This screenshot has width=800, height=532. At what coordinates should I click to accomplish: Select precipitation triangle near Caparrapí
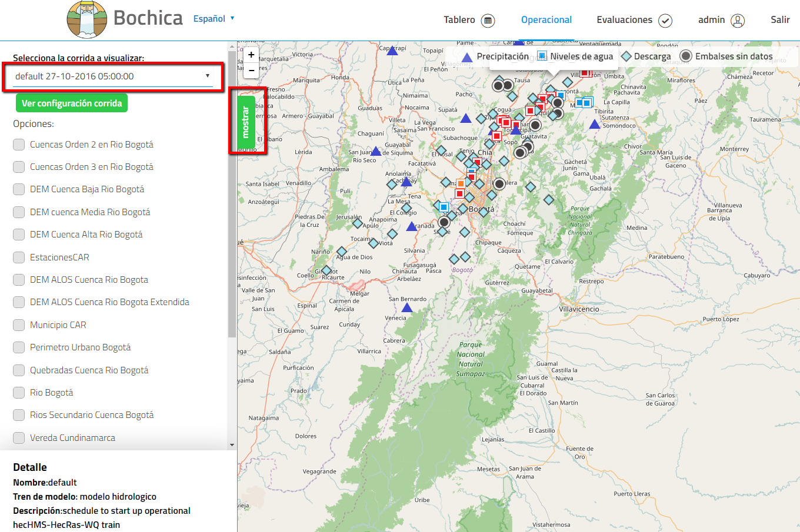[x=392, y=51]
